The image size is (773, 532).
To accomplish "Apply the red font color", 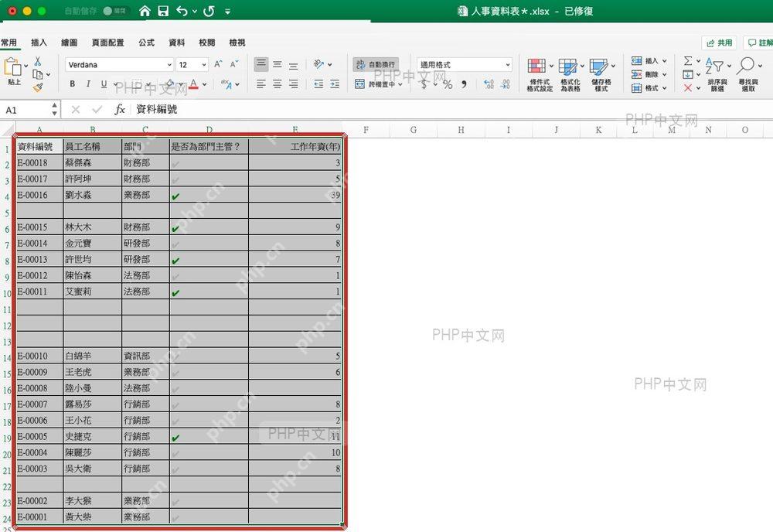I will pos(194,84).
